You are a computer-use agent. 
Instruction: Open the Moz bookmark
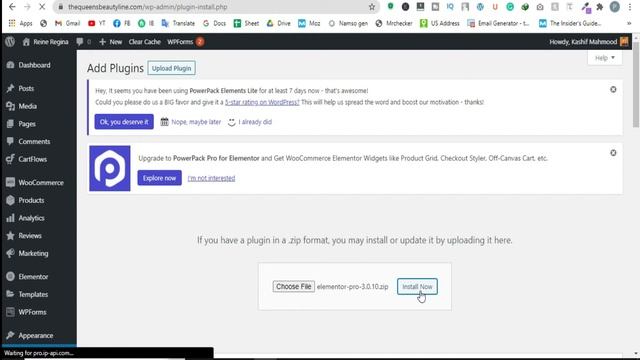point(309,23)
